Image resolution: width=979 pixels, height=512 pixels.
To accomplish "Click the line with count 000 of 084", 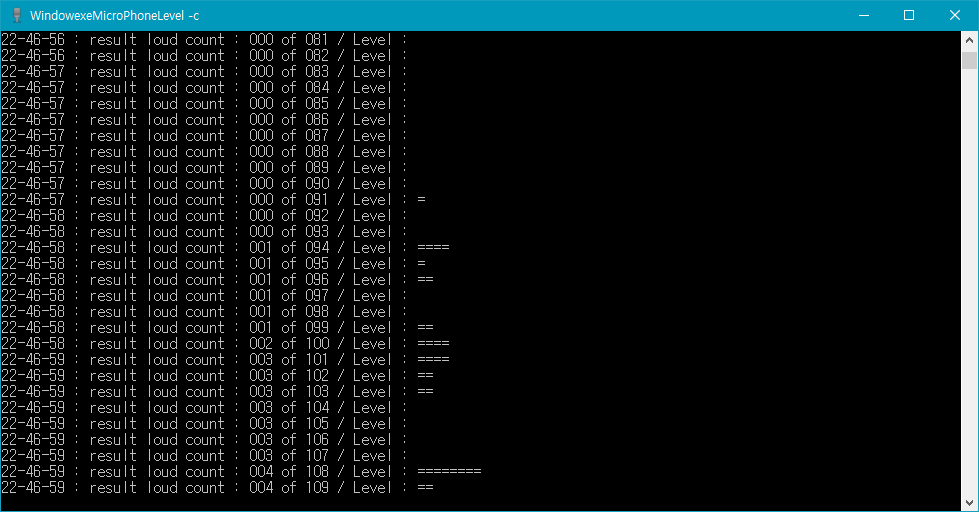I will [204, 88].
